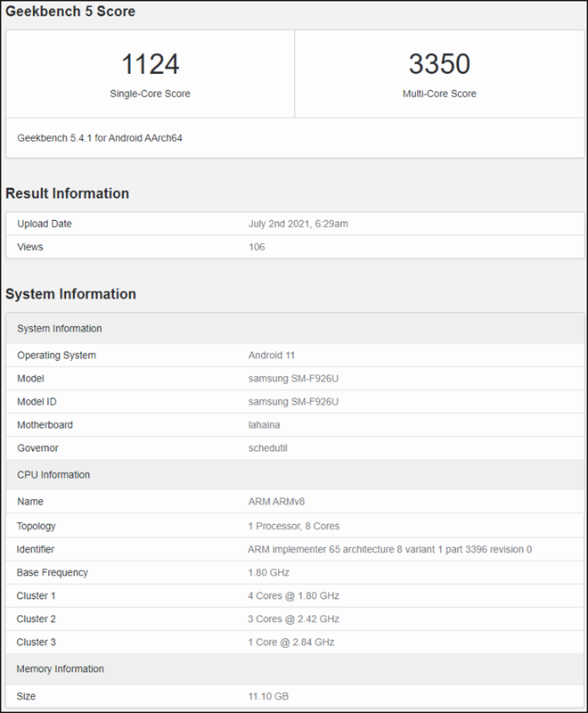Click the Cluster 3 value 1 Core @ 2.84 GHz
The image size is (588, 713).
[290, 642]
